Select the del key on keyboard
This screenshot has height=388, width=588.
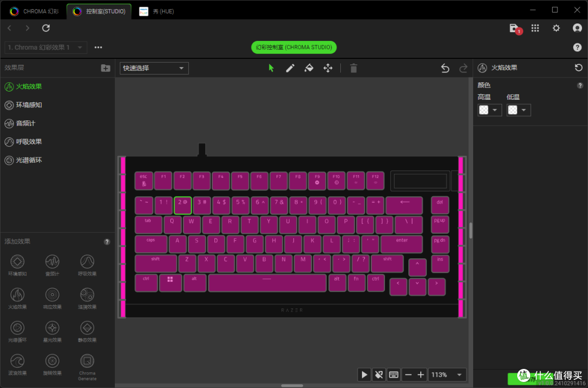(x=440, y=205)
